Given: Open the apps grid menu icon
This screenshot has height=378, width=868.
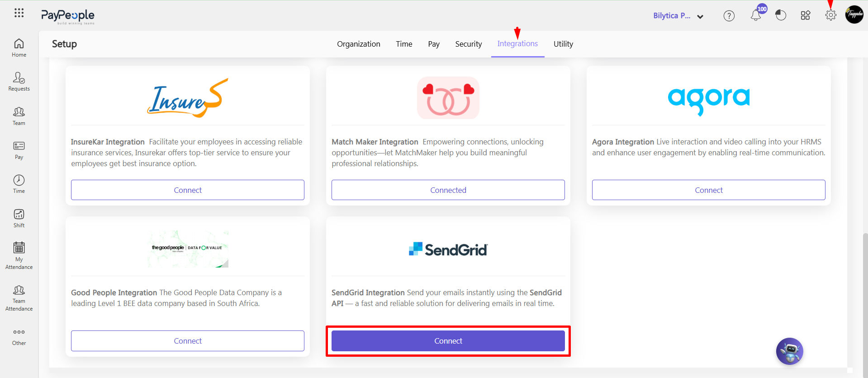Looking at the screenshot, I should point(19,13).
